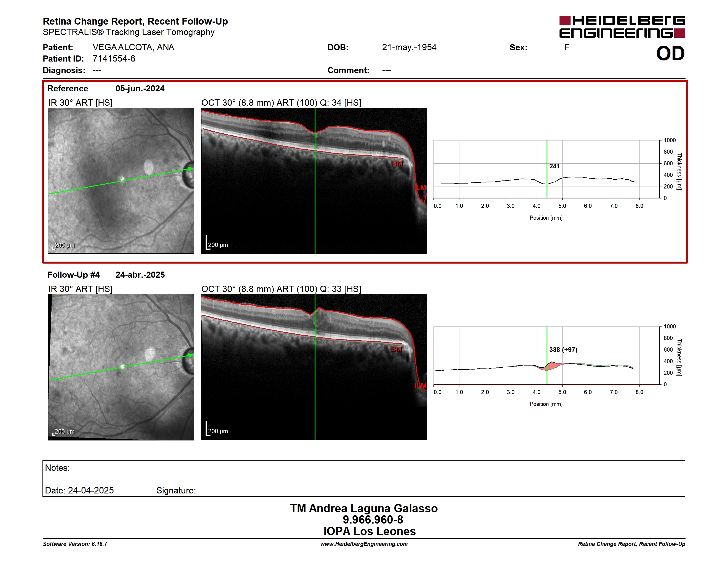Select the 'SPECTRALIS® Tracking Laser Tomography' subtitle
The width and height of the screenshot is (728, 563).
tap(129, 32)
